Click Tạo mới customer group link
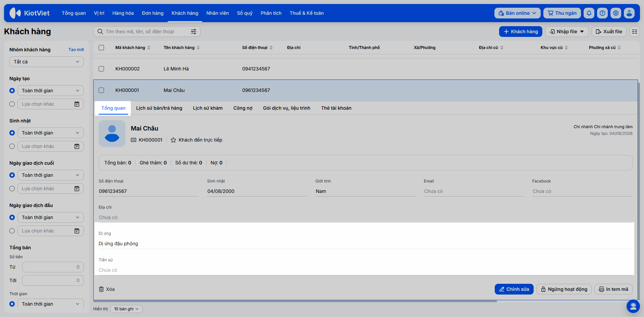 coord(76,50)
